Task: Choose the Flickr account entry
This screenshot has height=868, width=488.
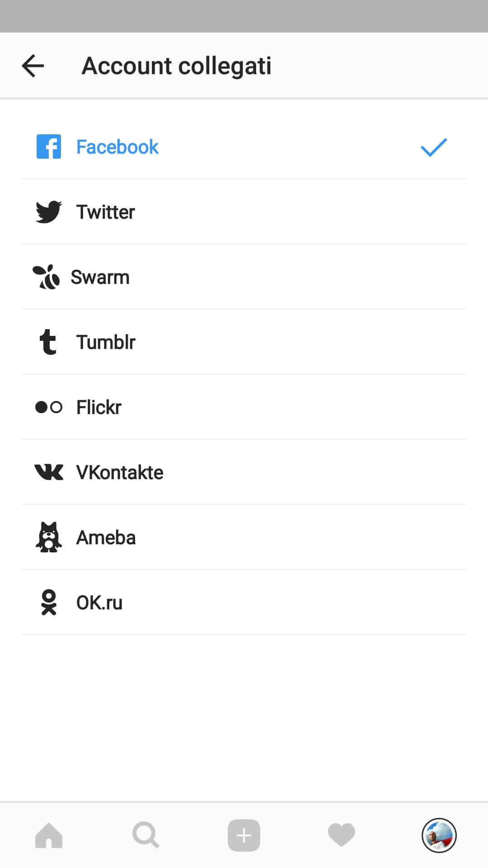Action: point(99,407)
